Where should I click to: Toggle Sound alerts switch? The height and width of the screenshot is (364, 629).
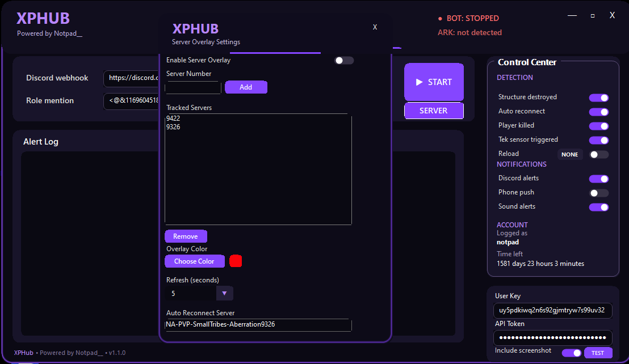599,207
